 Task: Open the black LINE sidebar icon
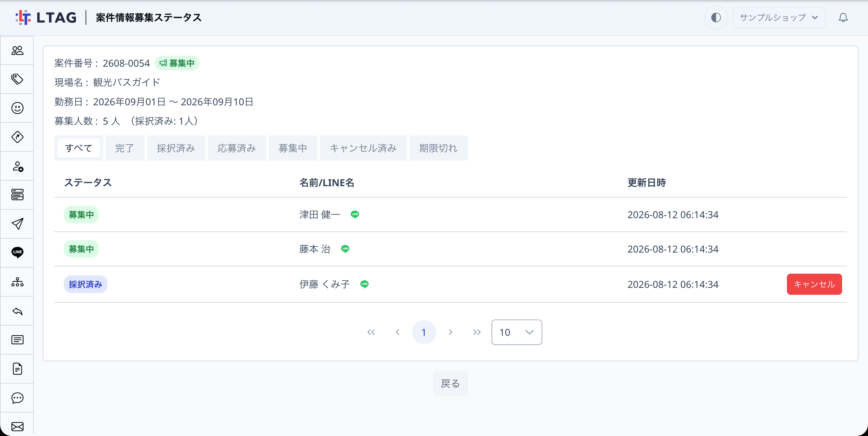tap(17, 253)
